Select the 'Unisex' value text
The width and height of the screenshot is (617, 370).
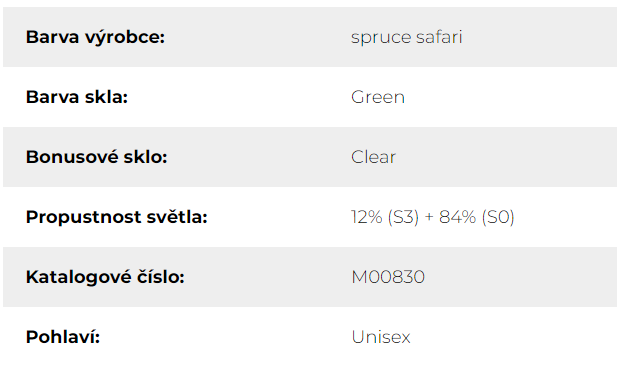(x=381, y=337)
